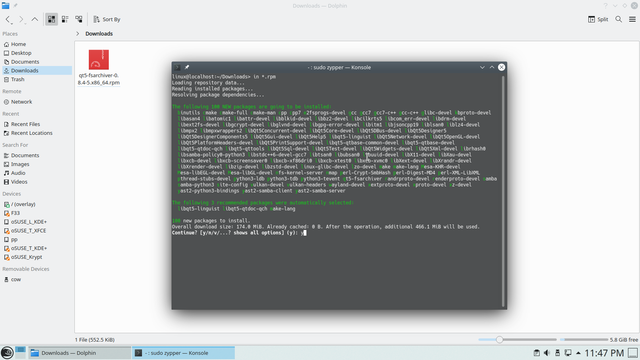Open the application launcher menu
Image resolution: width=640 pixels, height=360 pixels.
[x=7, y=353]
